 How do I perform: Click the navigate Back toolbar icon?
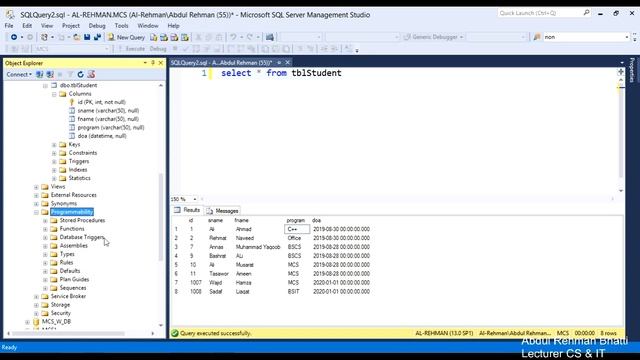point(13,37)
